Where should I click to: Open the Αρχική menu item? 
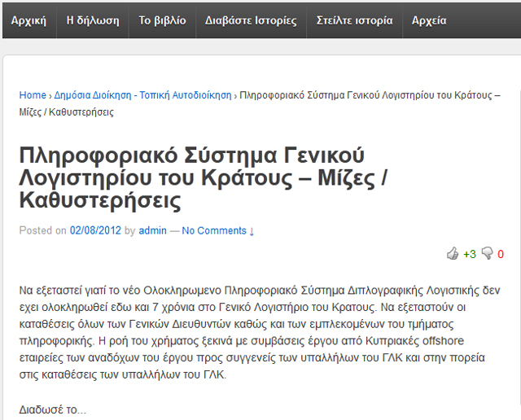click(29, 20)
